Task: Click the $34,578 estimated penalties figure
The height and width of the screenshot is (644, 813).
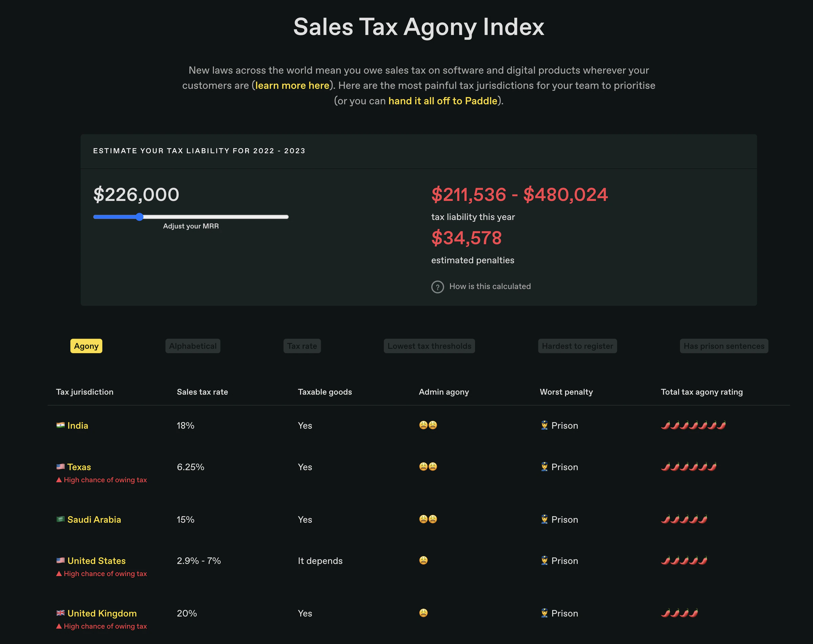Action: 466,238
